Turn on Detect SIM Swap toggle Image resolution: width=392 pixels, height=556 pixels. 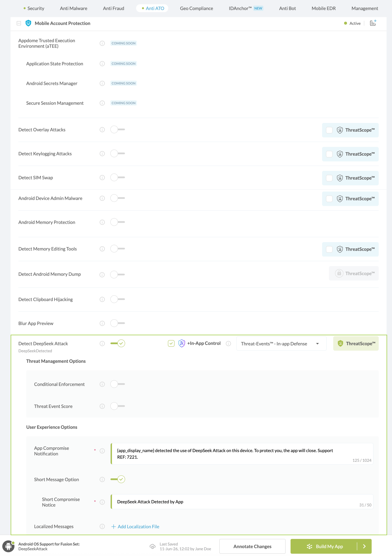[x=118, y=177]
